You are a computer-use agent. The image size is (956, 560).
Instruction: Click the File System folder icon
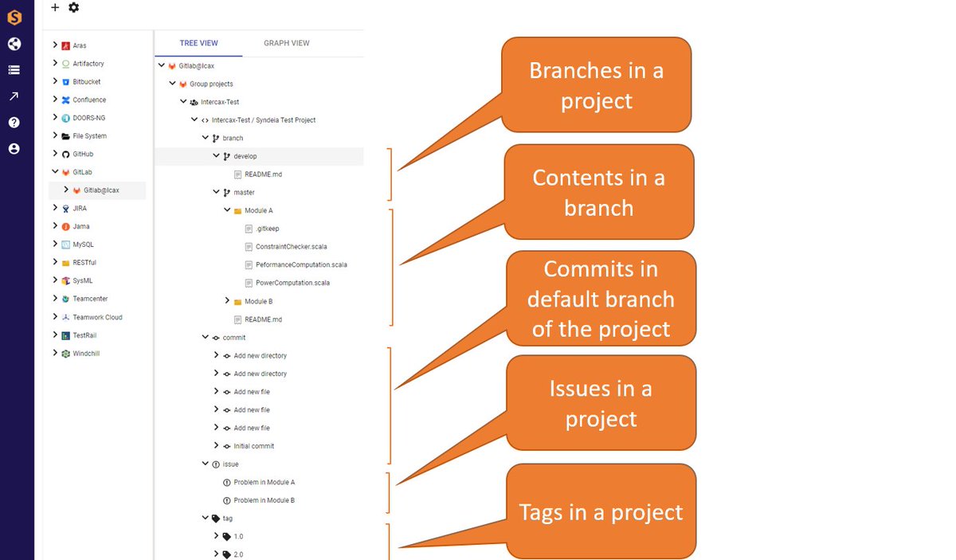[x=66, y=136]
